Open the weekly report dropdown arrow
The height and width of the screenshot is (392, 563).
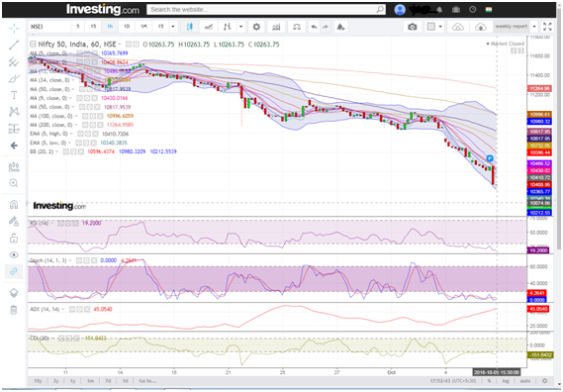click(x=534, y=27)
